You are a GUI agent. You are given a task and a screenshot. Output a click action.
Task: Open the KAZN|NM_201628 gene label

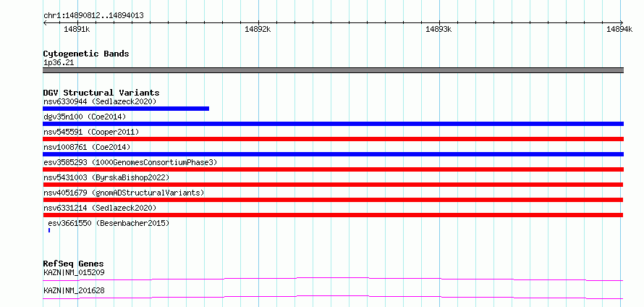pos(74,290)
